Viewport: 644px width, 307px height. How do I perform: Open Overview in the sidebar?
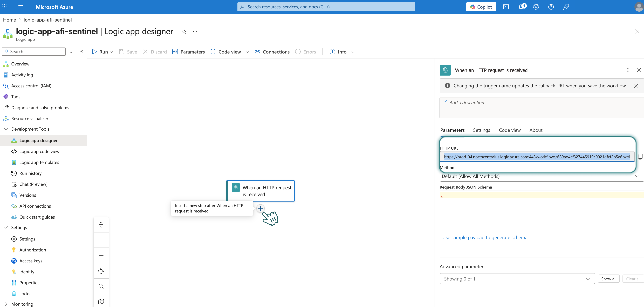pyautogui.click(x=20, y=64)
